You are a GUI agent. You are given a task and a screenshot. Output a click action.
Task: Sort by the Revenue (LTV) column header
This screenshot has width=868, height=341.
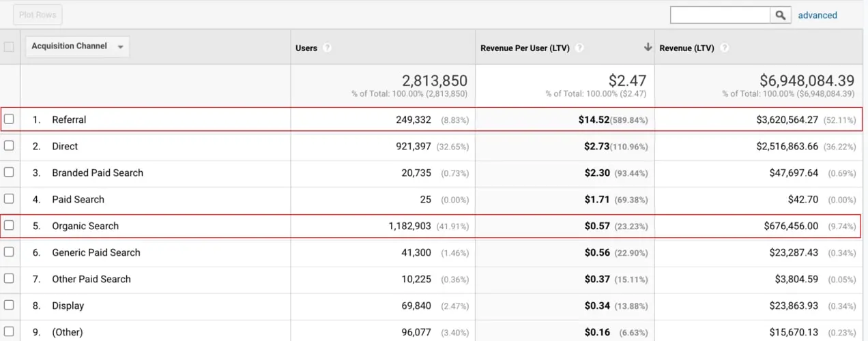tap(687, 48)
